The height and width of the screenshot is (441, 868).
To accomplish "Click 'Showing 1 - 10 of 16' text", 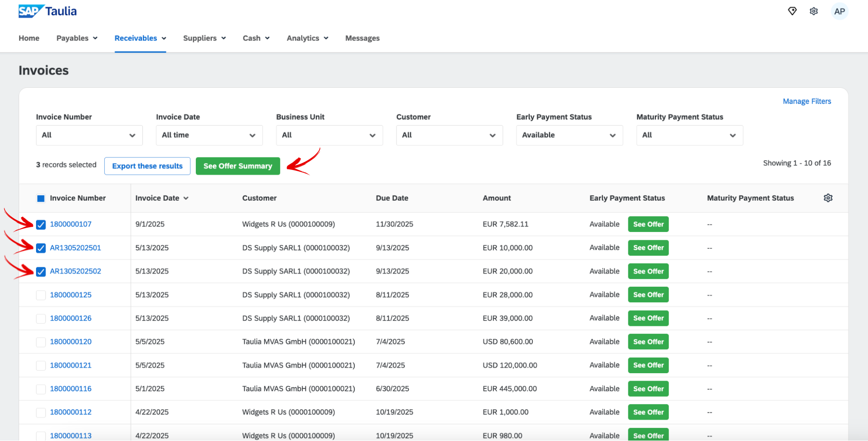I will pos(797,163).
